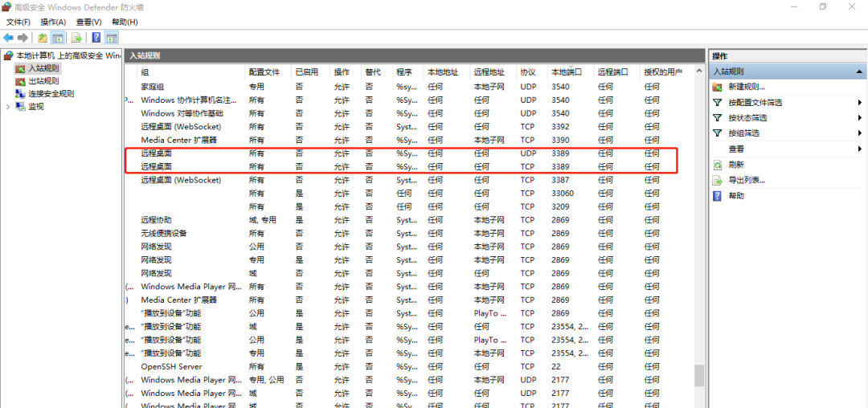
Task: Click the Back arrow toolbar icon
Action: coord(8,38)
